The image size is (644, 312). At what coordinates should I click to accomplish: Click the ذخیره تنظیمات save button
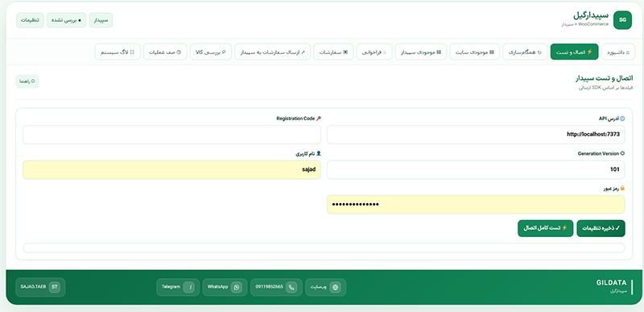[601, 228]
